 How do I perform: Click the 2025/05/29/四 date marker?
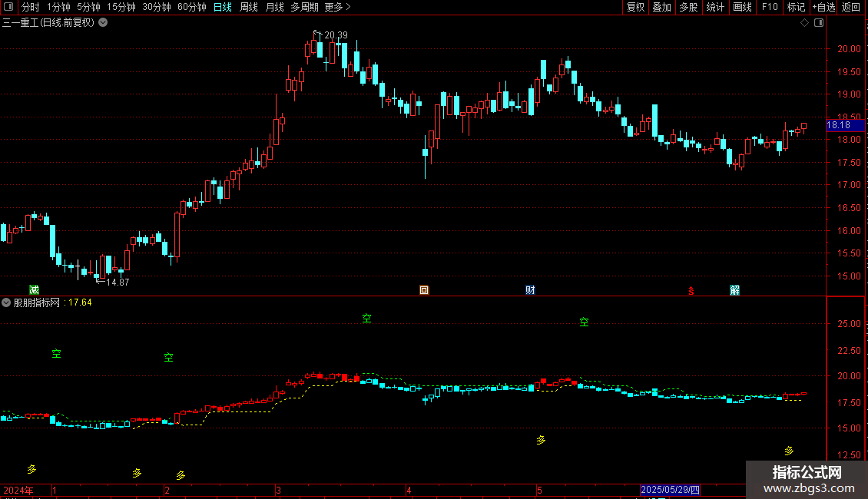coord(670,490)
